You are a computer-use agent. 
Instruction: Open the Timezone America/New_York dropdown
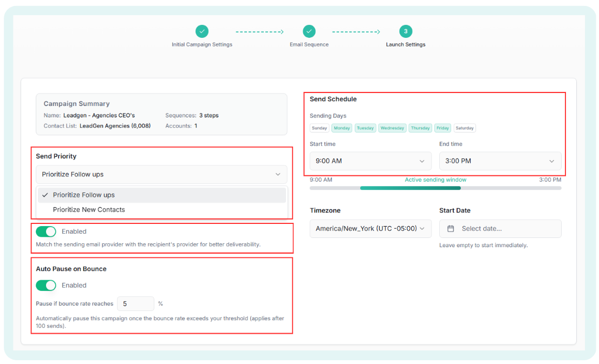pyautogui.click(x=370, y=229)
